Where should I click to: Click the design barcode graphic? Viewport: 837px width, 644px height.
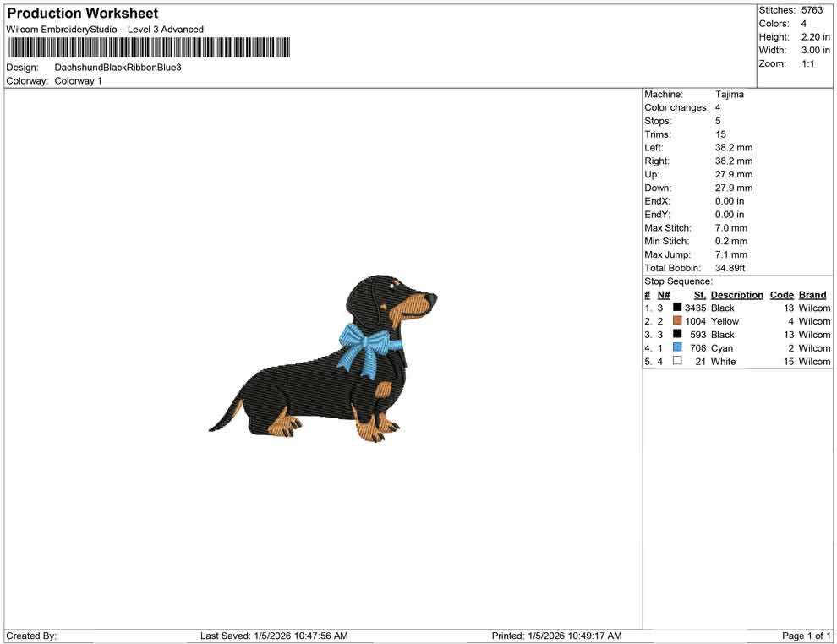click(x=148, y=48)
